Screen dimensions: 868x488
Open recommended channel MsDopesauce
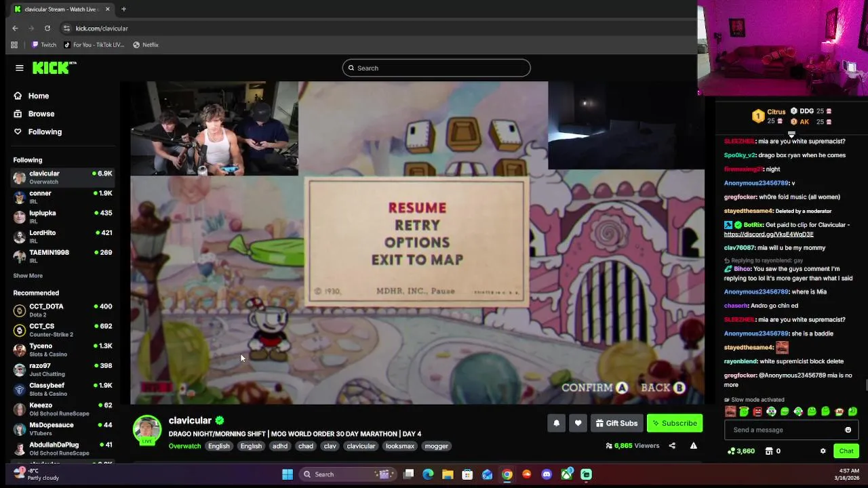pyautogui.click(x=62, y=428)
